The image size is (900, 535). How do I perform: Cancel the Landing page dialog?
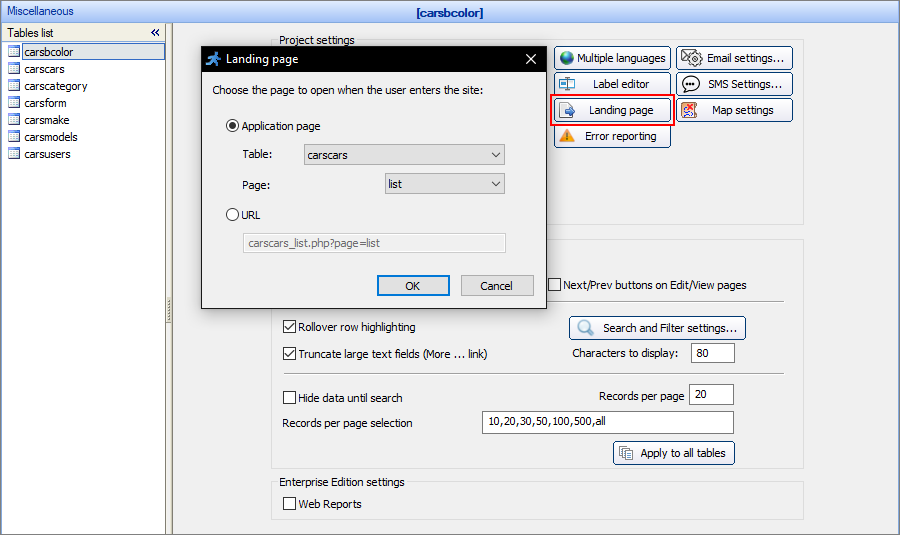point(497,286)
